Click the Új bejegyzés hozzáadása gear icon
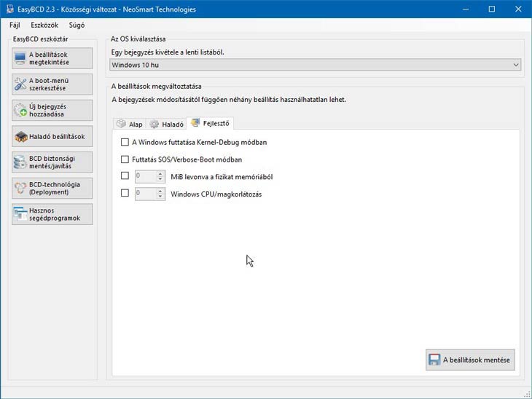532x399 pixels. 20,111
